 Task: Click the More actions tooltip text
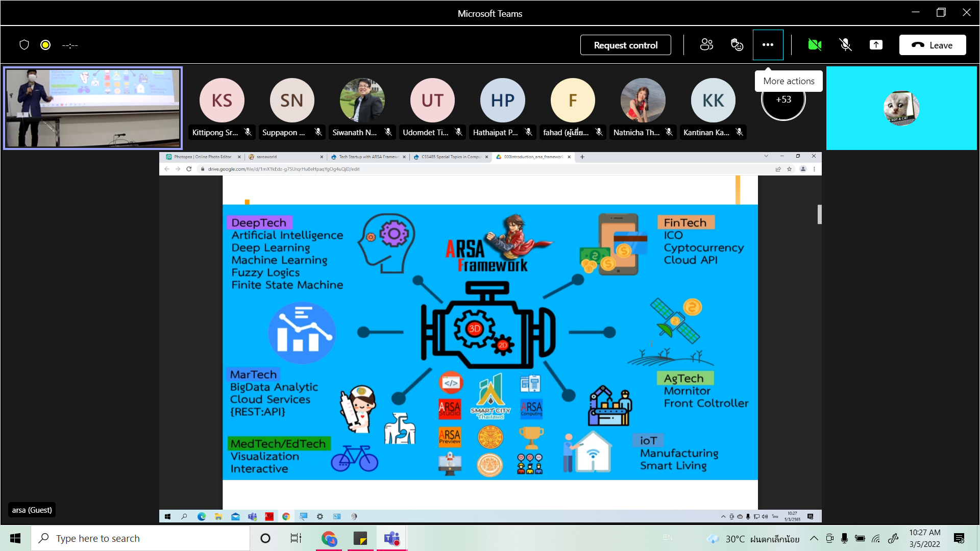pyautogui.click(x=789, y=81)
